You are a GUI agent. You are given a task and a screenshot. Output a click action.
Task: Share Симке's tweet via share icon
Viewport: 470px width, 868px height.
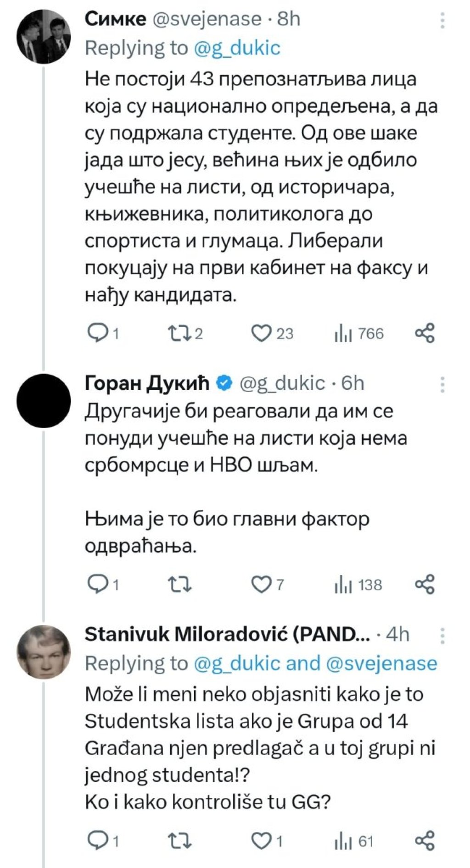point(425,333)
